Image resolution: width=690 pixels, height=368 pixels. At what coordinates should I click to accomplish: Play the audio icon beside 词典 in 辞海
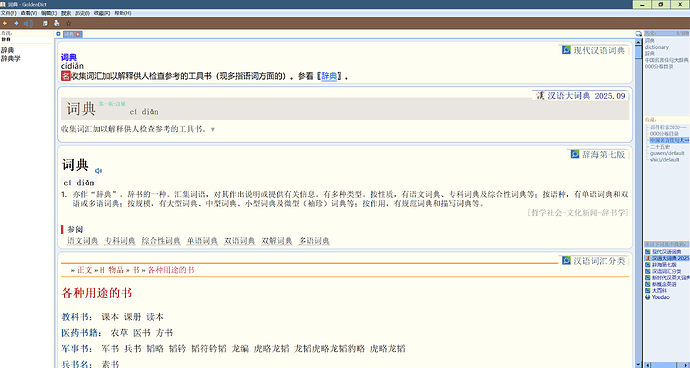[x=99, y=171]
